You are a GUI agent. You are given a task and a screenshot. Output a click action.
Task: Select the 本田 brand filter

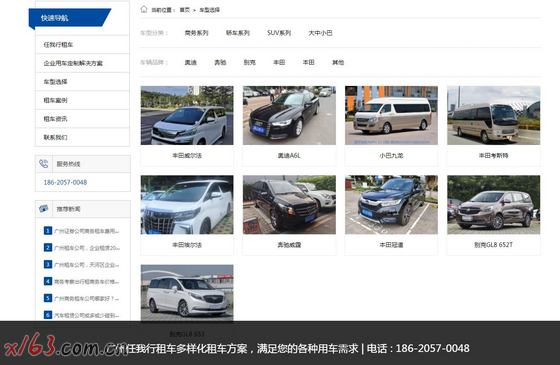309,62
